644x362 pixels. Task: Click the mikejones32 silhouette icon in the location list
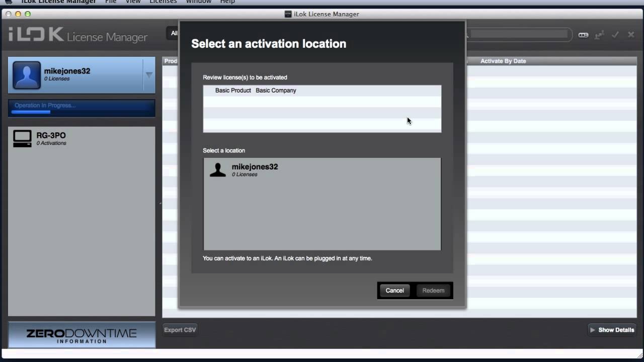pos(218,170)
